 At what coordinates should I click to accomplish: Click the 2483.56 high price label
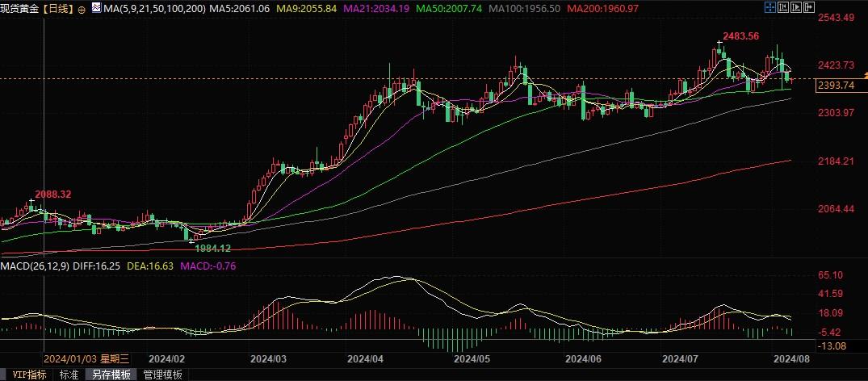[x=740, y=36]
